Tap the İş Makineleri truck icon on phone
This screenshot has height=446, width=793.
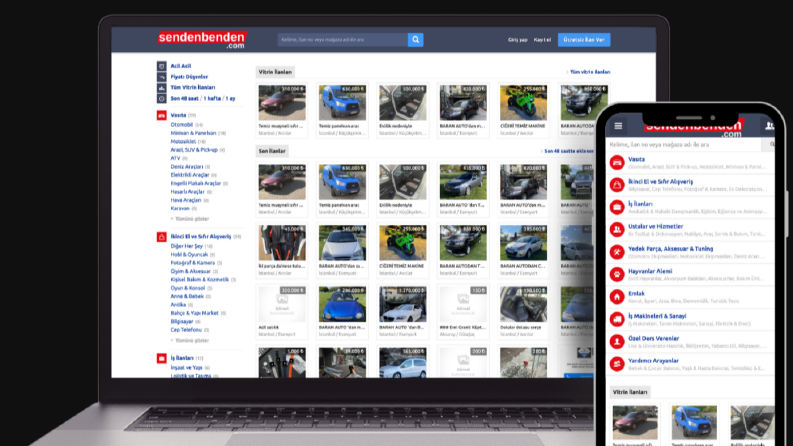(x=617, y=319)
